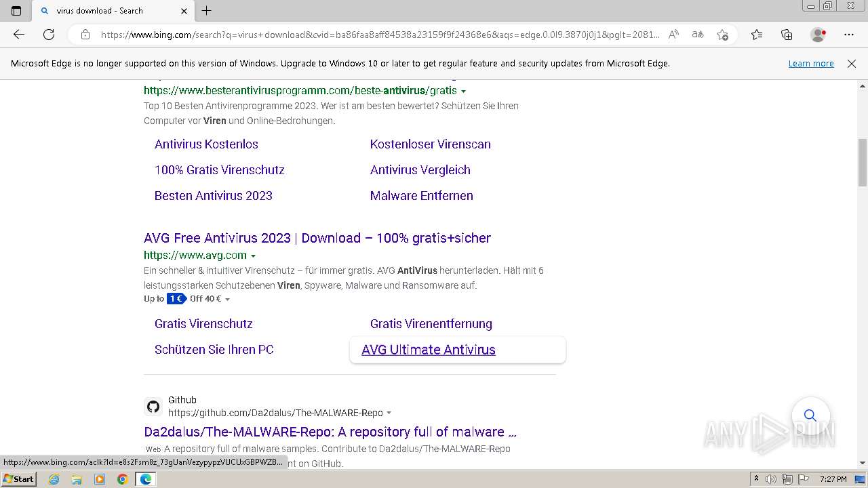
Task: Open Schützen Sie Ihren PC link
Action: 214,350
